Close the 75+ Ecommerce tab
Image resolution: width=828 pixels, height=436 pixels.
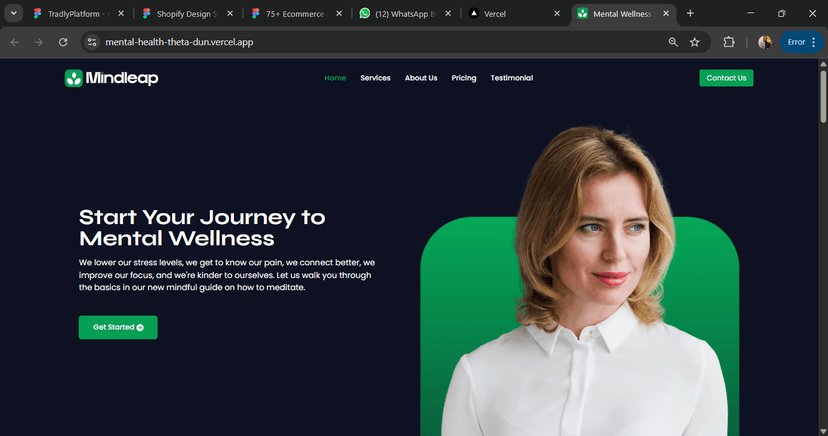(339, 14)
